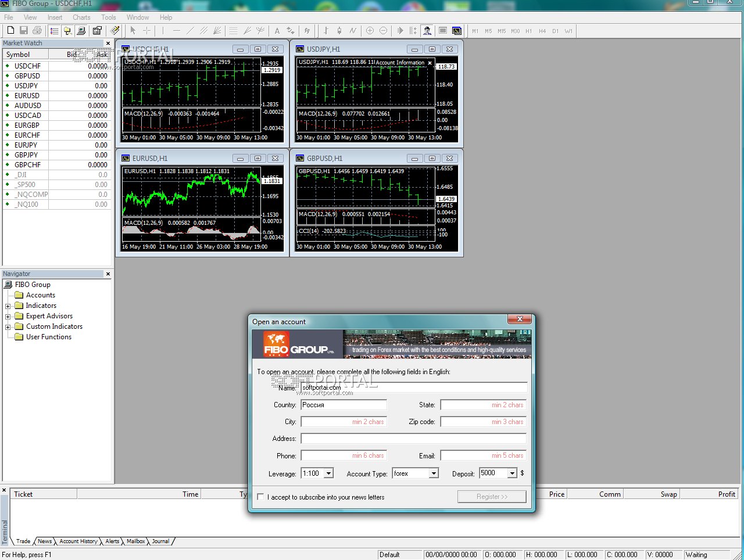Click the Symbol column header
Screen dimensions: 744x560
(x=26, y=55)
